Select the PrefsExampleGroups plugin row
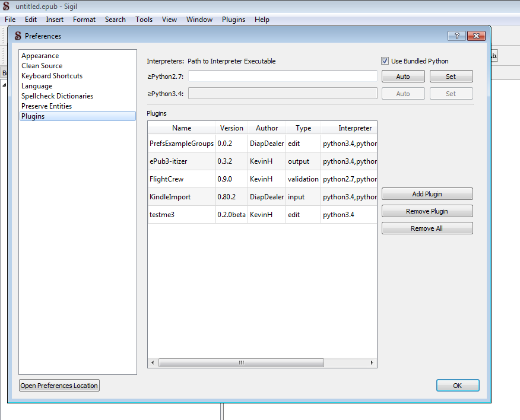This screenshot has width=520, height=420. coord(262,144)
